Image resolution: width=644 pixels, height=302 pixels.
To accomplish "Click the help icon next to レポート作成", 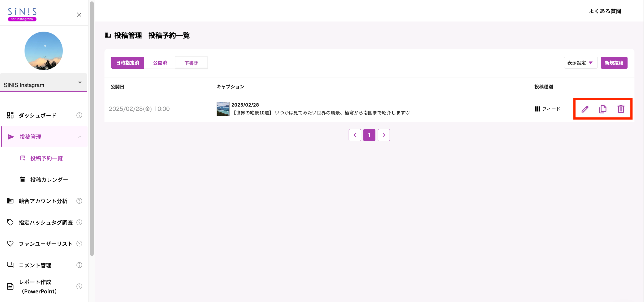I will coord(79,286).
